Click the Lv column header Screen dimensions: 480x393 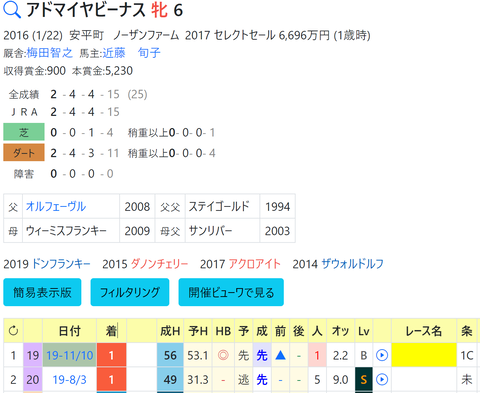(x=364, y=331)
